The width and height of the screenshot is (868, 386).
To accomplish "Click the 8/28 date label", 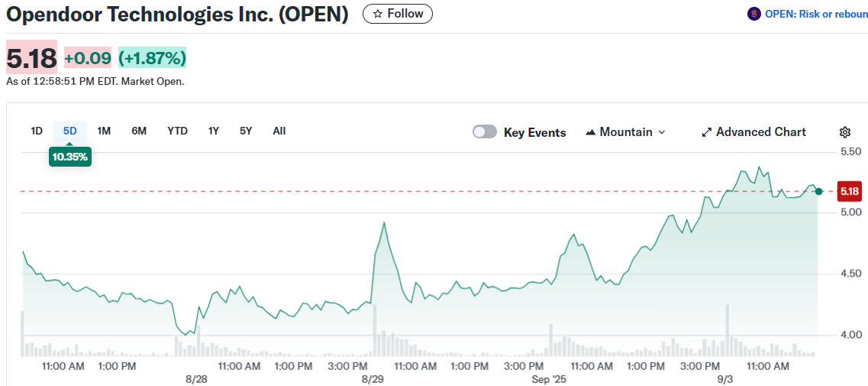I will (x=196, y=379).
